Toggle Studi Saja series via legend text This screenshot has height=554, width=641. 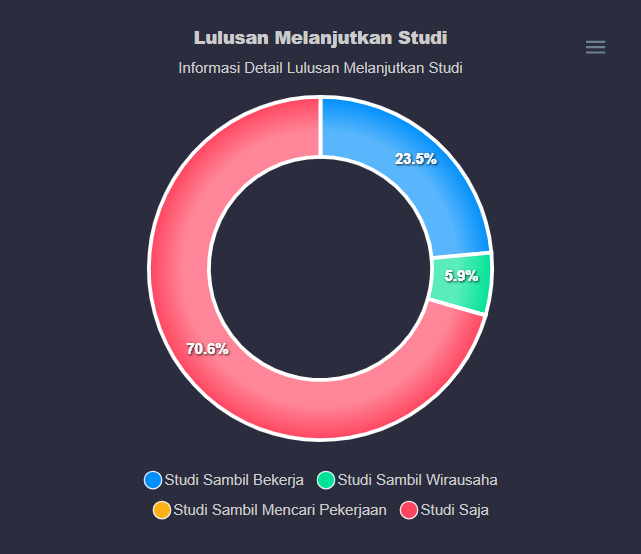(454, 510)
